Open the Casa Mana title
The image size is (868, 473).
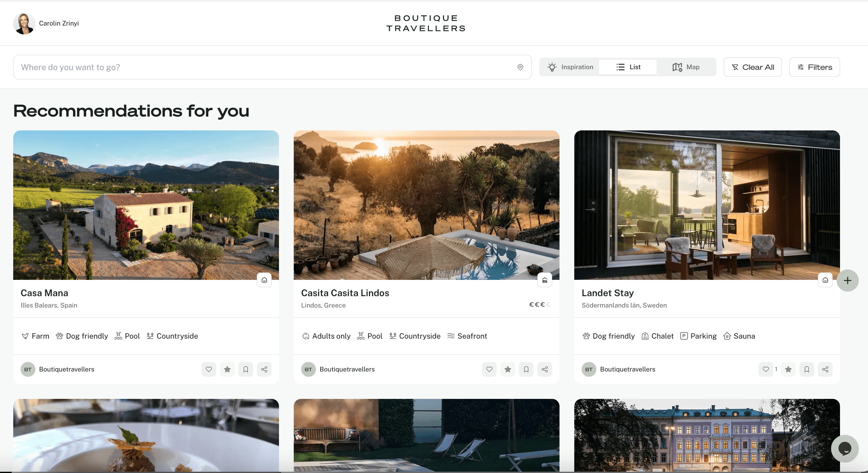(x=44, y=293)
